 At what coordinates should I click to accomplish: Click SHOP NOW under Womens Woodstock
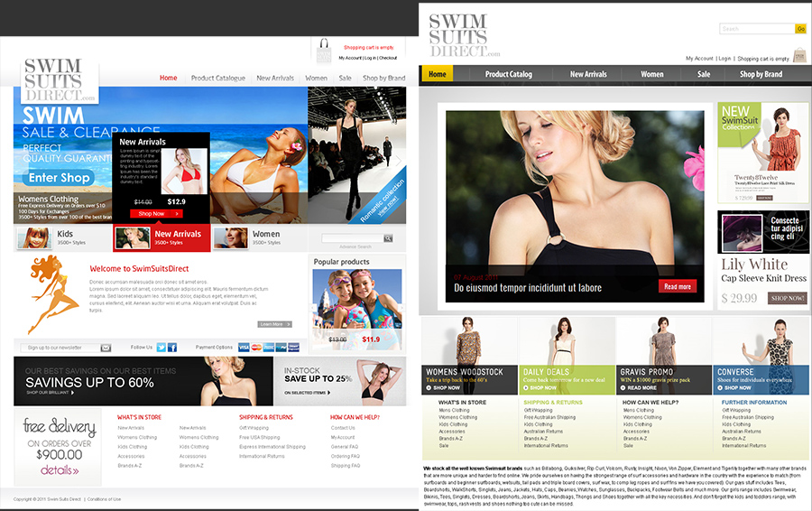pyautogui.click(x=443, y=387)
